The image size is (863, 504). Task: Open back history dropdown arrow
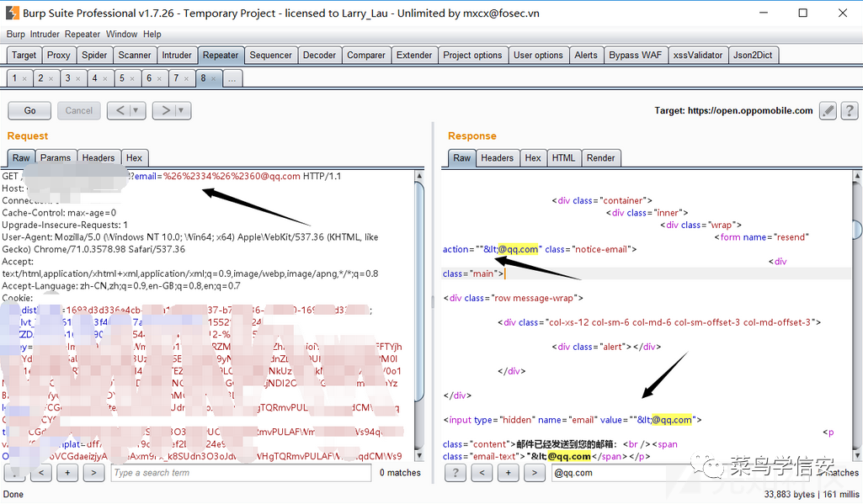click(136, 110)
